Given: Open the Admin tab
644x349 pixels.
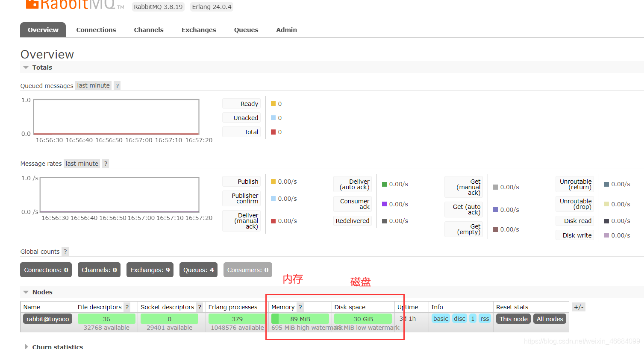Looking at the screenshot, I should (x=286, y=30).
